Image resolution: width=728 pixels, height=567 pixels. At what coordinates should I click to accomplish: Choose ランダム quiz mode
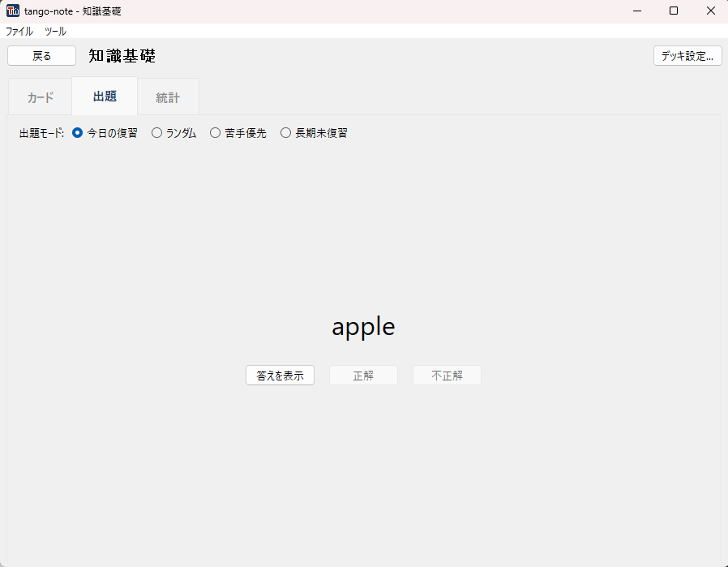(x=174, y=133)
